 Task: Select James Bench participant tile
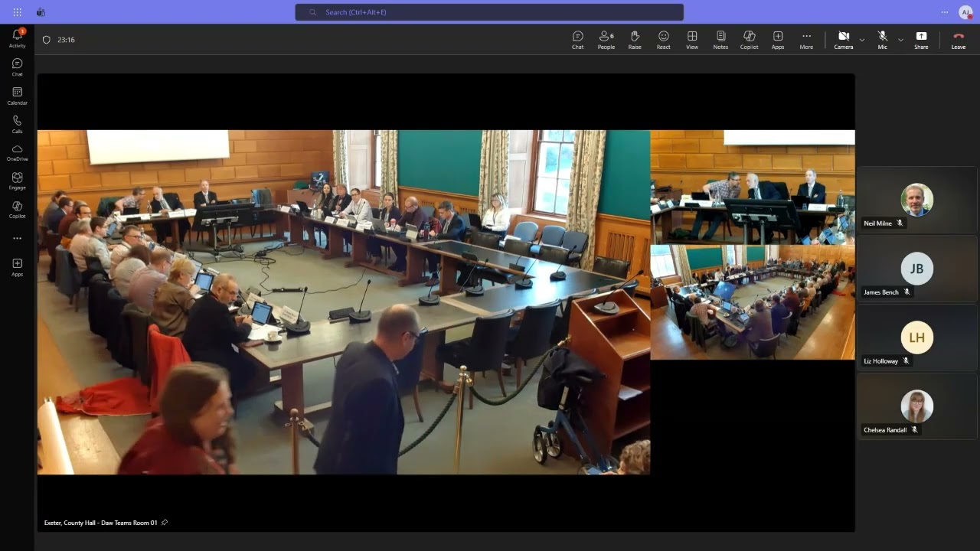(916, 269)
